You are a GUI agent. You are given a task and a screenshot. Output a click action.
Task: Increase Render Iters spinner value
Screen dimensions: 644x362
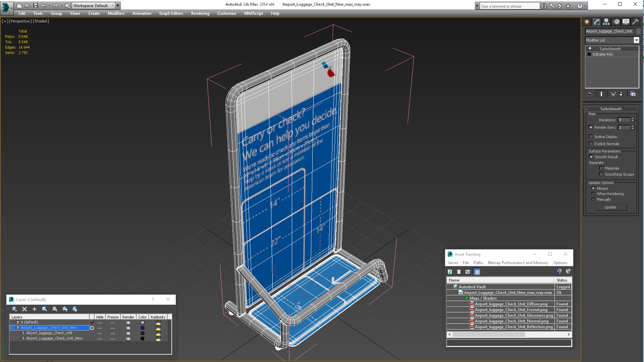[633, 126]
